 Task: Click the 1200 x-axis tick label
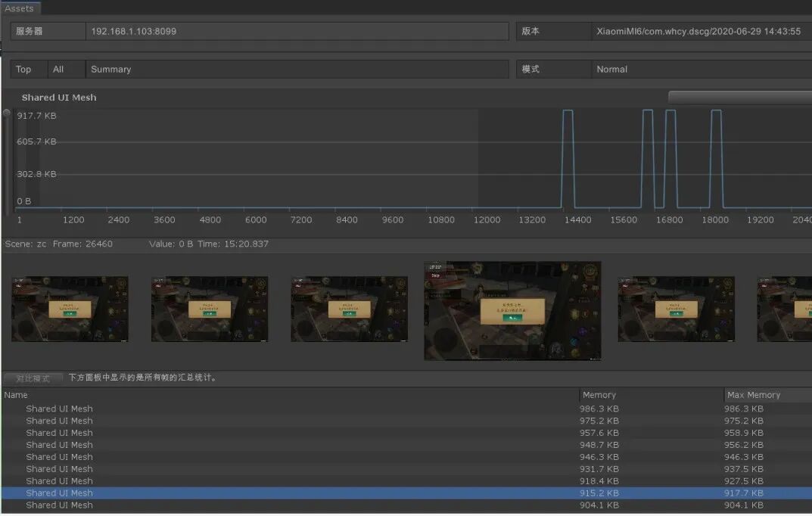click(73, 220)
